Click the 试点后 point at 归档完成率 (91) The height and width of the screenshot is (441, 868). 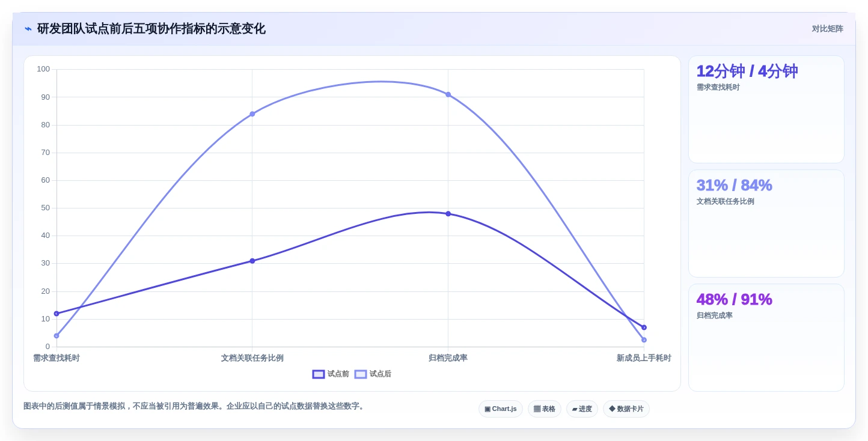[448, 94]
